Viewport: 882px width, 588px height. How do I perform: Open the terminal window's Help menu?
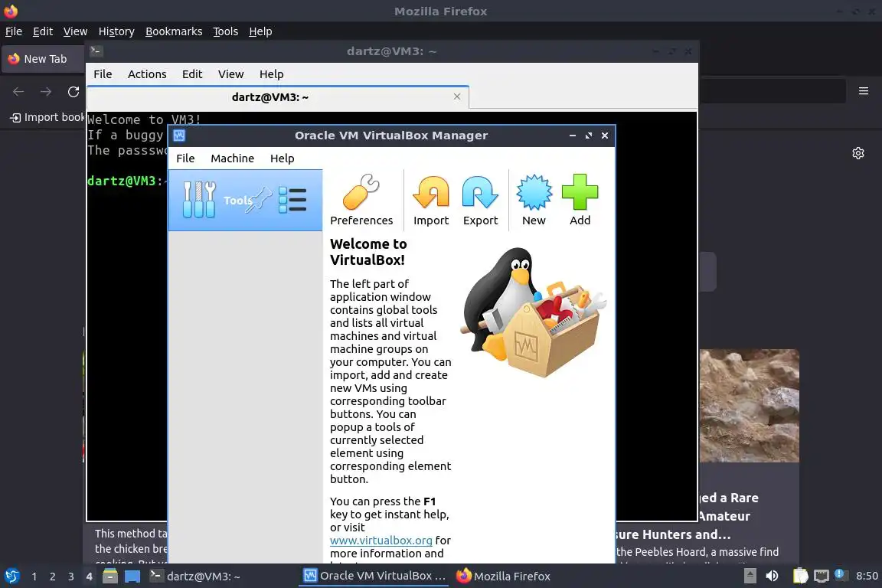(271, 74)
